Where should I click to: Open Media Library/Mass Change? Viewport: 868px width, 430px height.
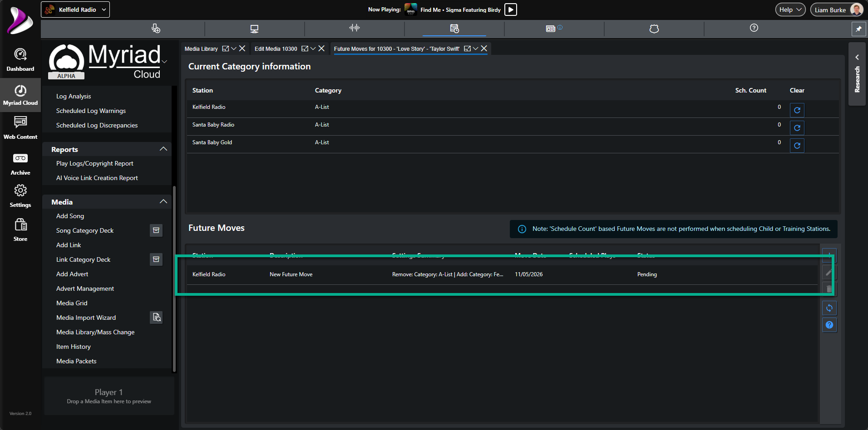click(x=95, y=332)
